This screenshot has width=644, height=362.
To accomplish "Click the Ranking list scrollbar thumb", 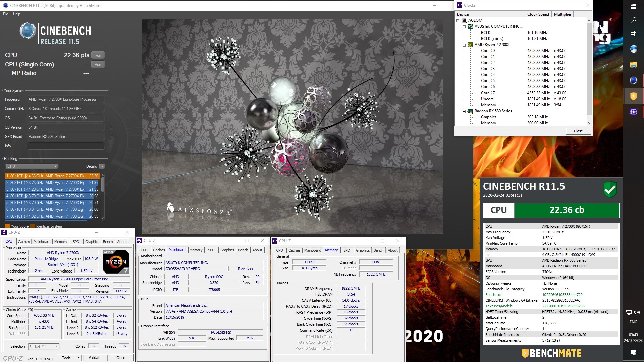I will (103, 184).
